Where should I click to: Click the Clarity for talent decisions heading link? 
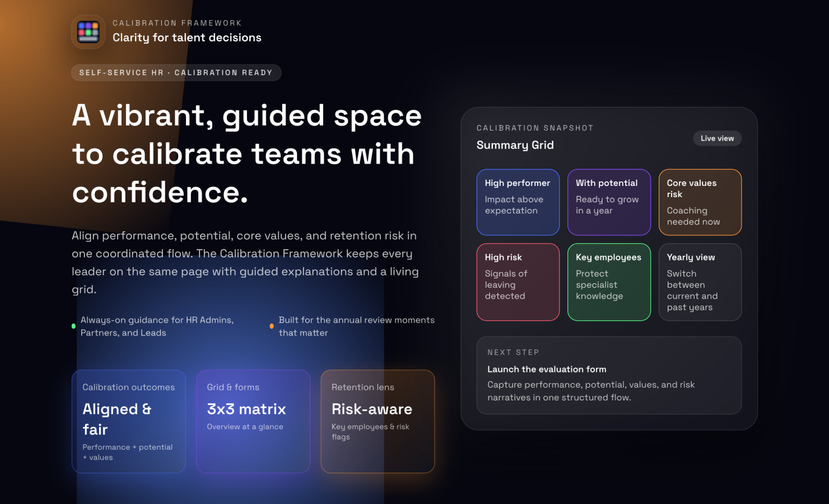click(188, 38)
